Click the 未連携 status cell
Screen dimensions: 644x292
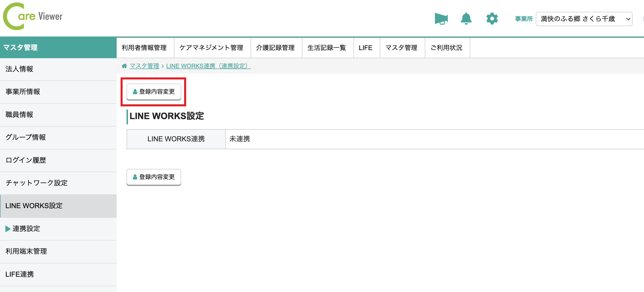pyautogui.click(x=239, y=139)
